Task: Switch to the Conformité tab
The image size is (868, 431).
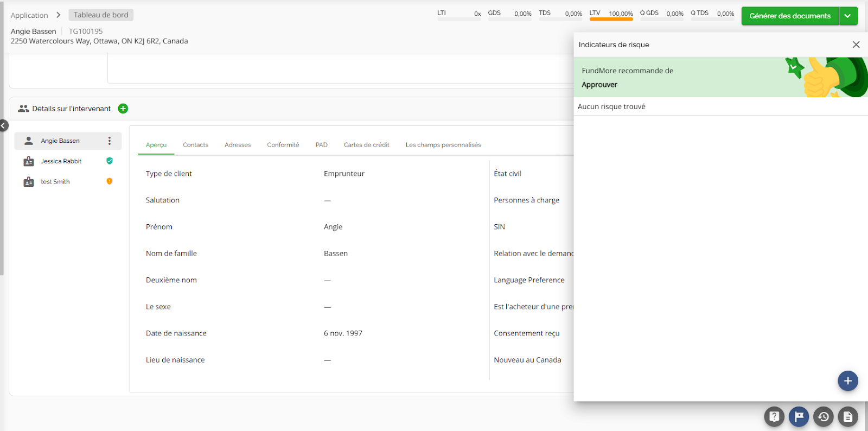Action: point(283,145)
